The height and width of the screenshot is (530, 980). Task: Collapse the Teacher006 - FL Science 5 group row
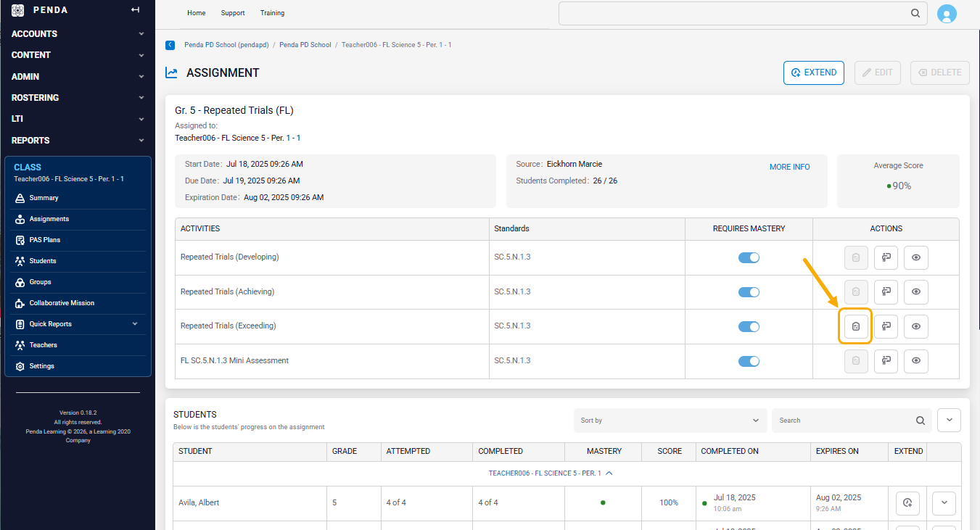[x=551, y=473]
